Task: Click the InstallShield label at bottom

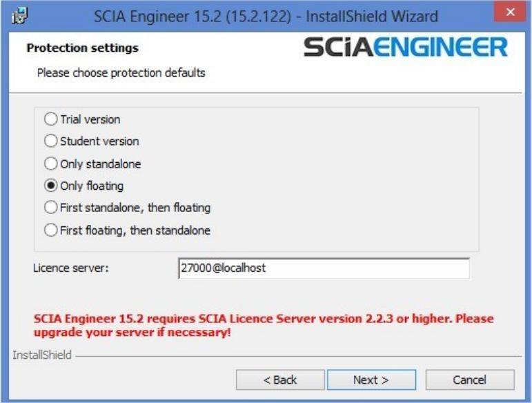Action: coord(42,355)
